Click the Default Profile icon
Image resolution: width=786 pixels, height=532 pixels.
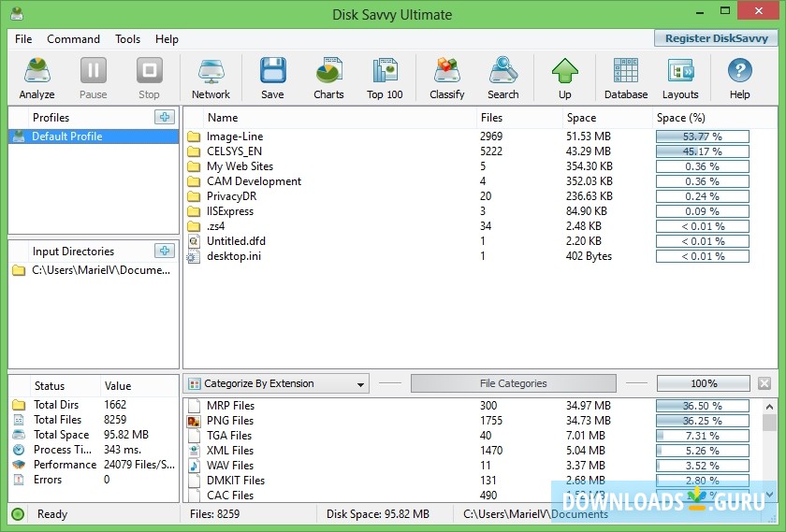[x=19, y=137]
